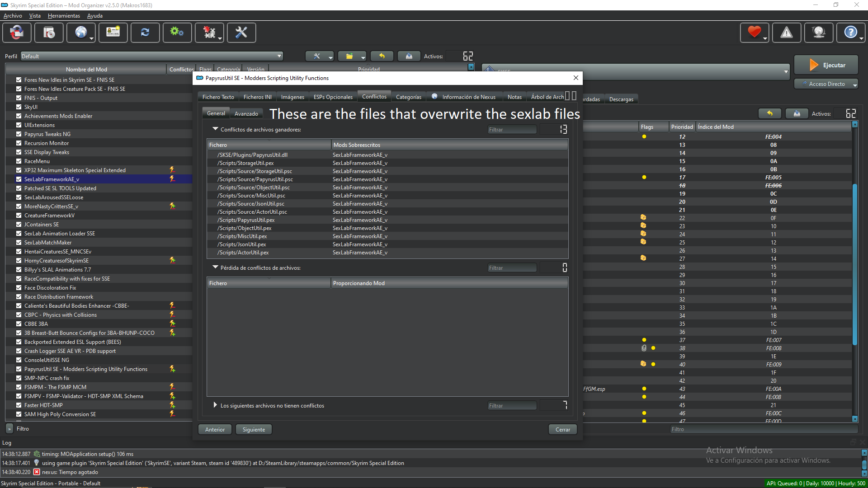
Task: Toggle the SkyUI mod checkbox
Action: point(19,107)
